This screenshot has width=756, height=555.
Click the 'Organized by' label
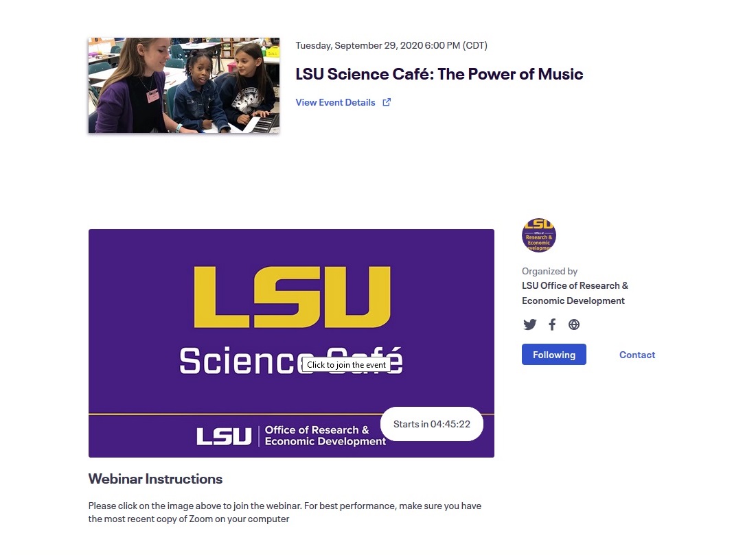click(549, 271)
